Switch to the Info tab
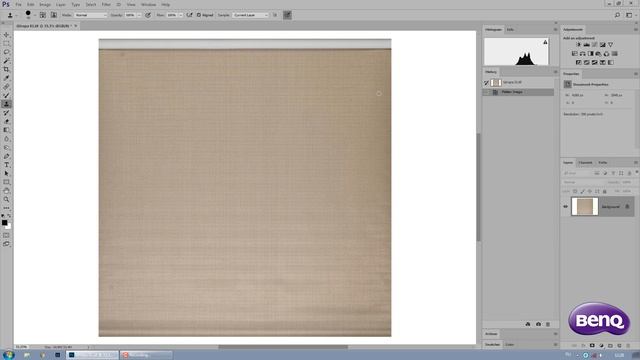The image size is (640, 360). 510,29
